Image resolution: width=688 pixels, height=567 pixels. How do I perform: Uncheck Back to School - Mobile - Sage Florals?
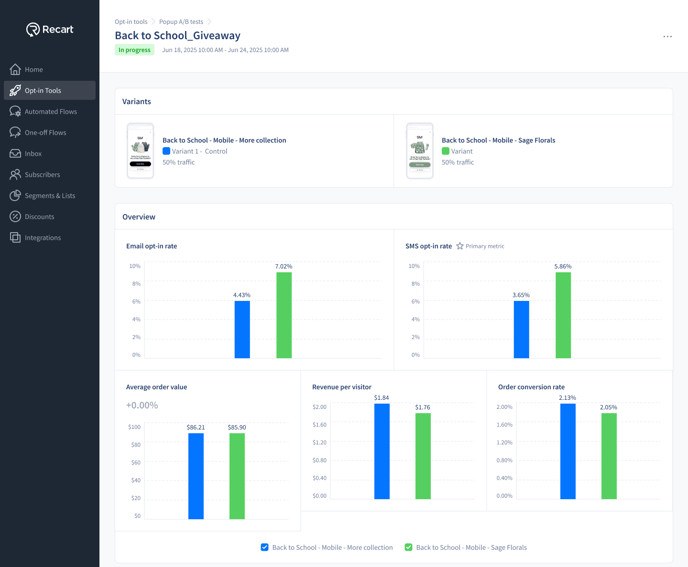(408, 548)
